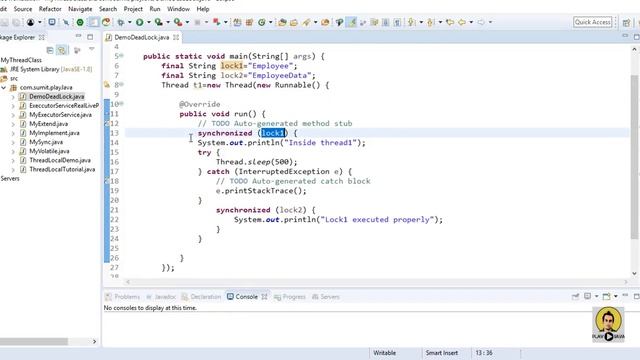Toggle Show Whitespace Characters toolbar icon
Screen dimensions: 640x360
[397, 22]
